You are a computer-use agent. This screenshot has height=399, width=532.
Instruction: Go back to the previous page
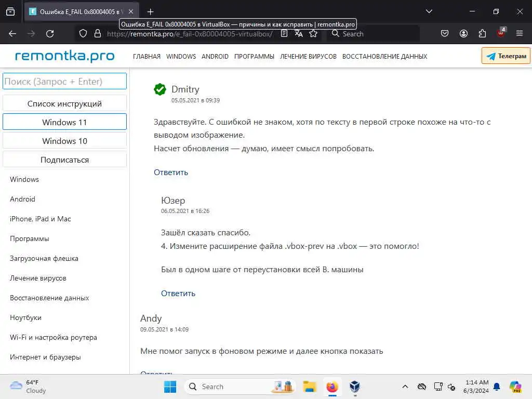point(12,34)
